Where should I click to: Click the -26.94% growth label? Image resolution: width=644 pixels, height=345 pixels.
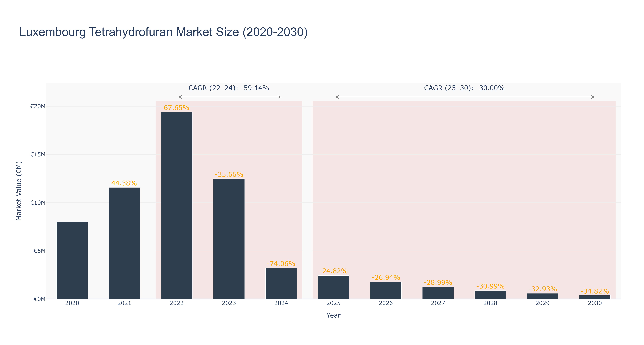386,277
